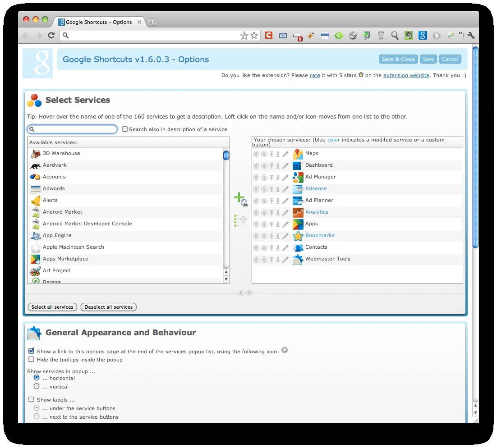Open the wrench menu in the browser toolbar
The height and width of the screenshot is (448, 497).
click(x=471, y=36)
